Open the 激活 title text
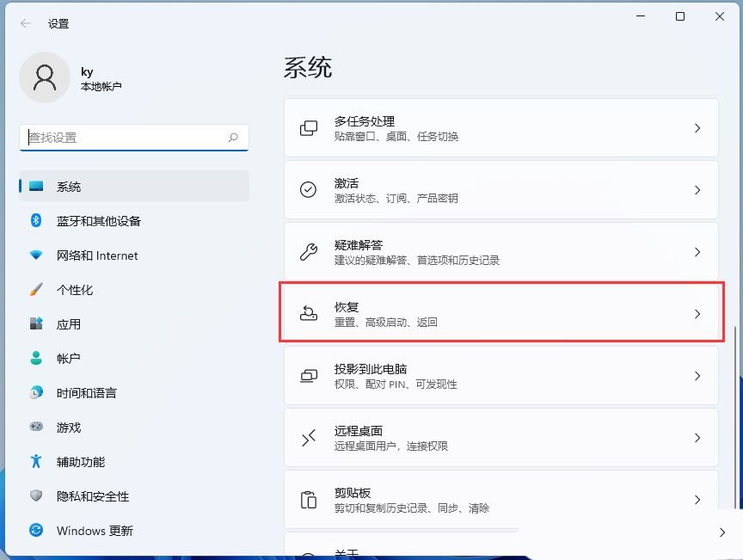 (x=347, y=183)
